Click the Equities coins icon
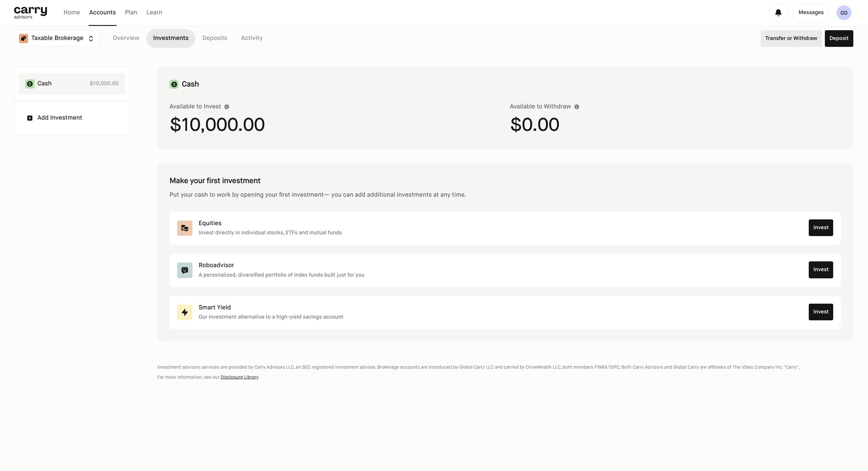Viewport: 868px width, 471px height. (x=185, y=228)
